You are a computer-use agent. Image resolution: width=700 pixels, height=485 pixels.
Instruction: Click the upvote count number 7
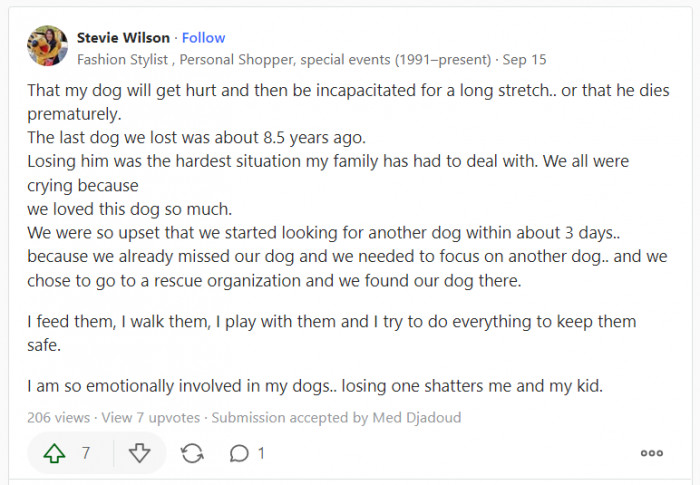click(x=86, y=453)
